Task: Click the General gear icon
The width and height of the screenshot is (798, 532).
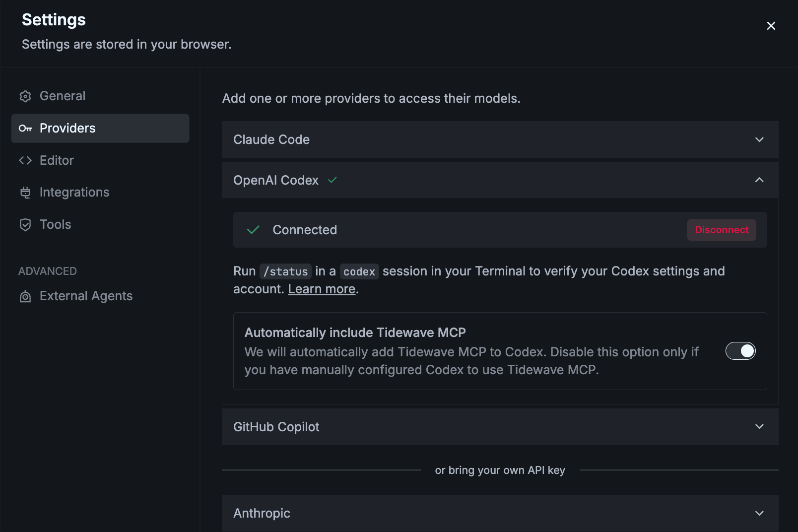Action: click(25, 96)
